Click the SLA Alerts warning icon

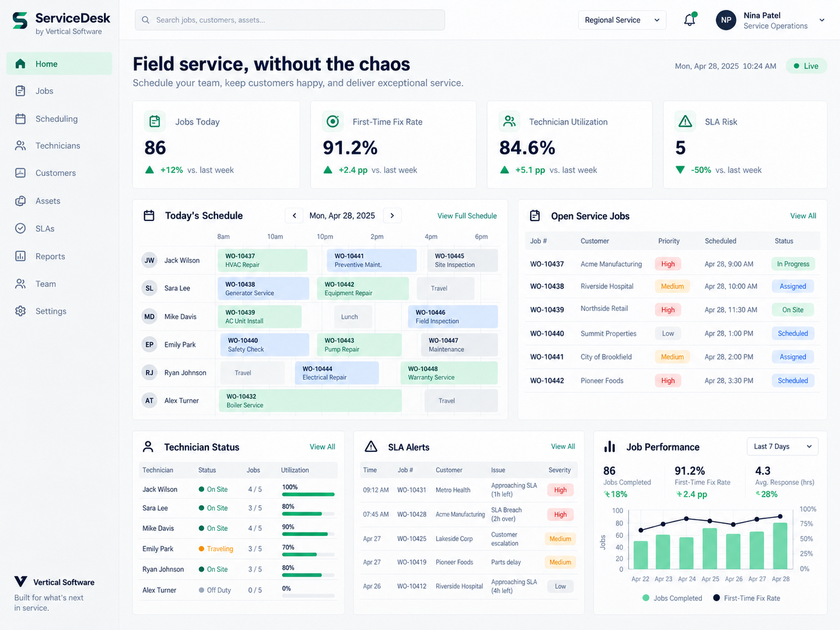pos(371,447)
